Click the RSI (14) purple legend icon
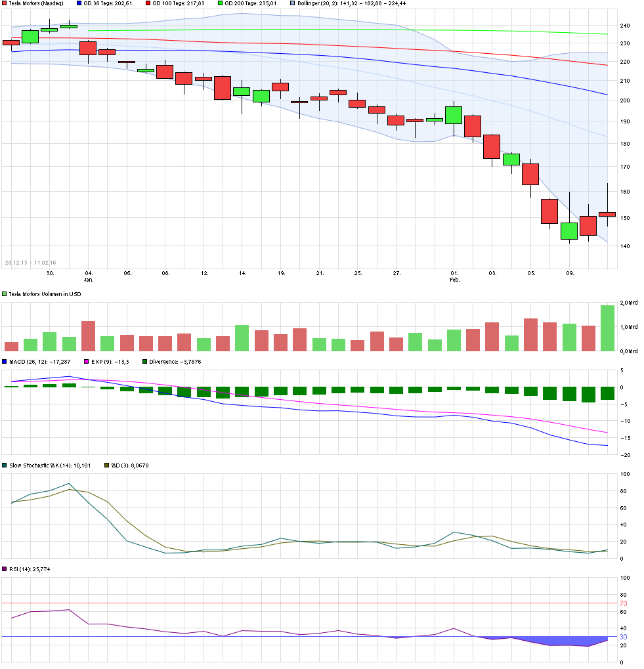This screenshot has width=644, height=669. tap(5, 569)
